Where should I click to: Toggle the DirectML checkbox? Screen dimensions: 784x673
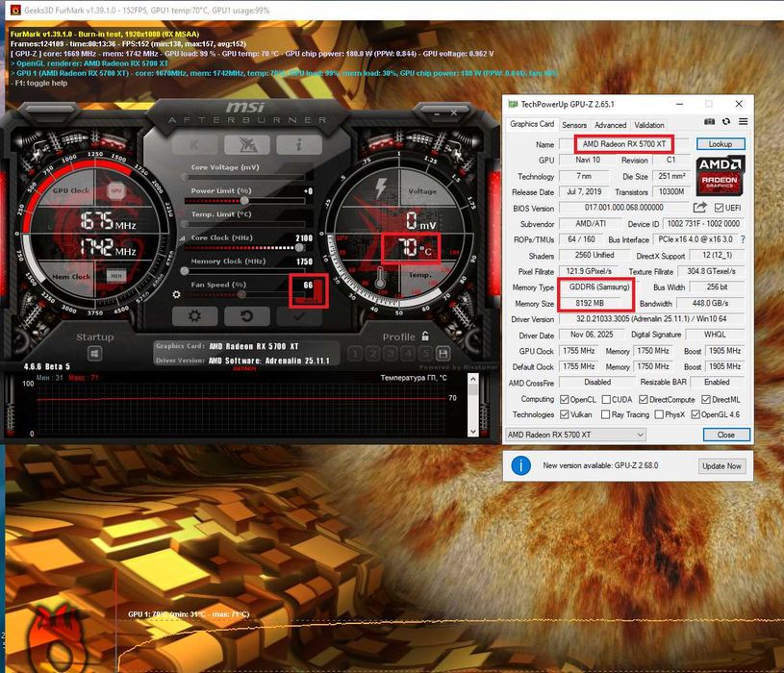706,400
